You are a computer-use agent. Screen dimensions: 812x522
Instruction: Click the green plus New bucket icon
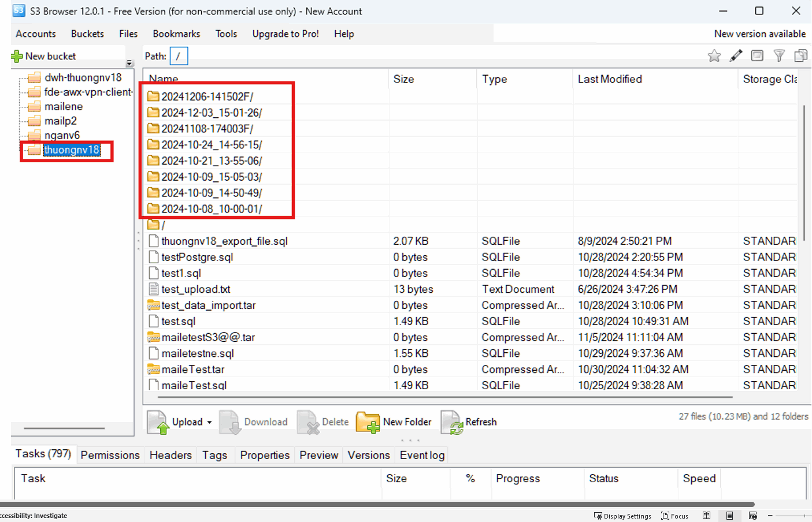point(17,57)
